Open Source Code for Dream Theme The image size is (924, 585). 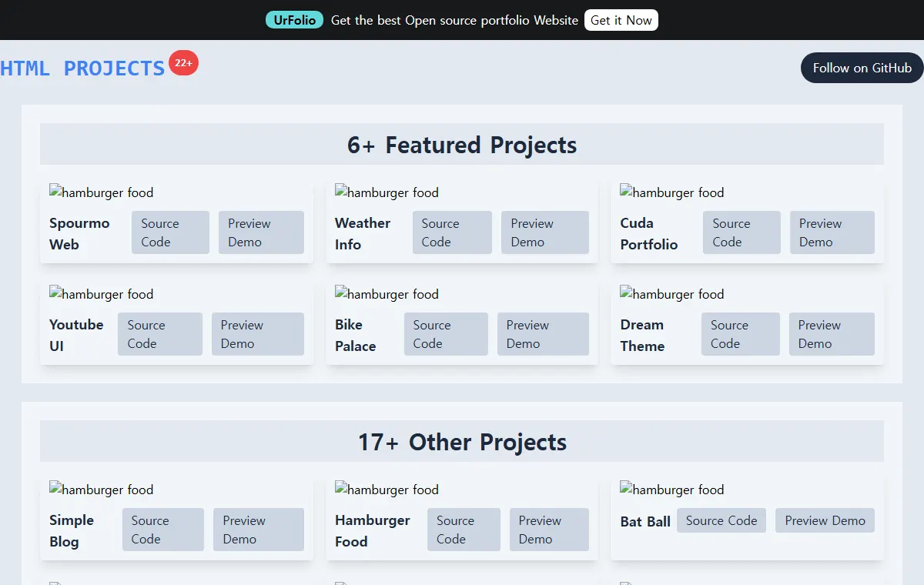click(741, 334)
